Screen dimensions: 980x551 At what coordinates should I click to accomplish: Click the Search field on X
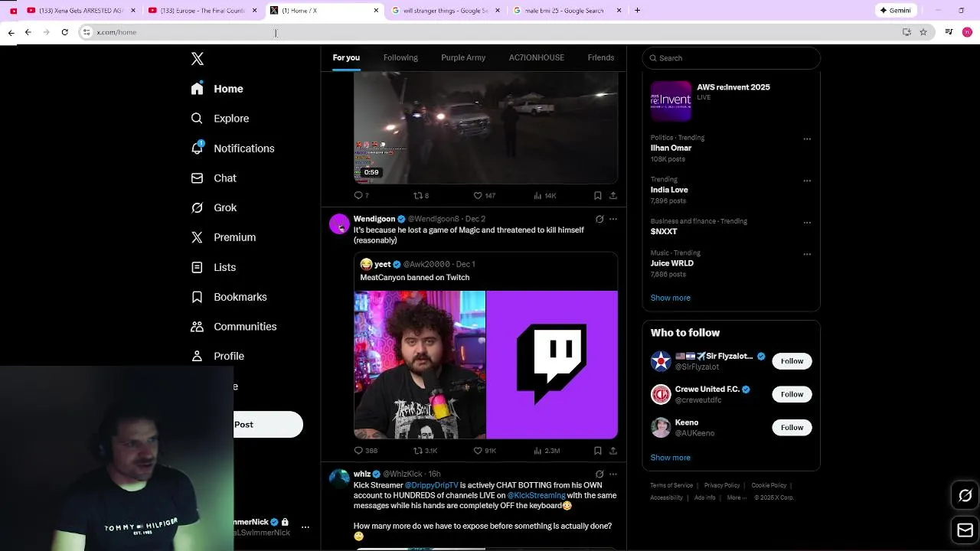tap(731, 58)
